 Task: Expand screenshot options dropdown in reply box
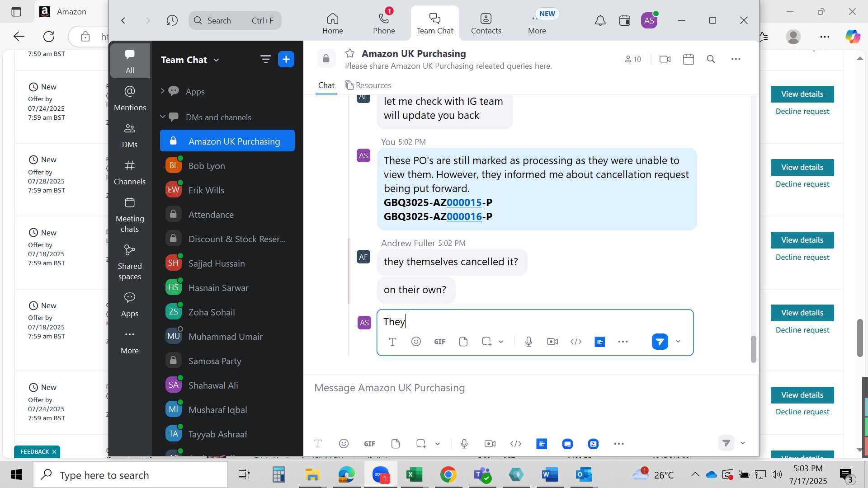[x=501, y=342]
